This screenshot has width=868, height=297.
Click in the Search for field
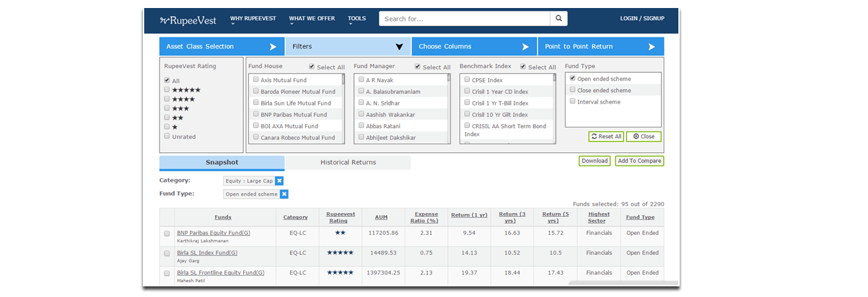coord(465,18)
